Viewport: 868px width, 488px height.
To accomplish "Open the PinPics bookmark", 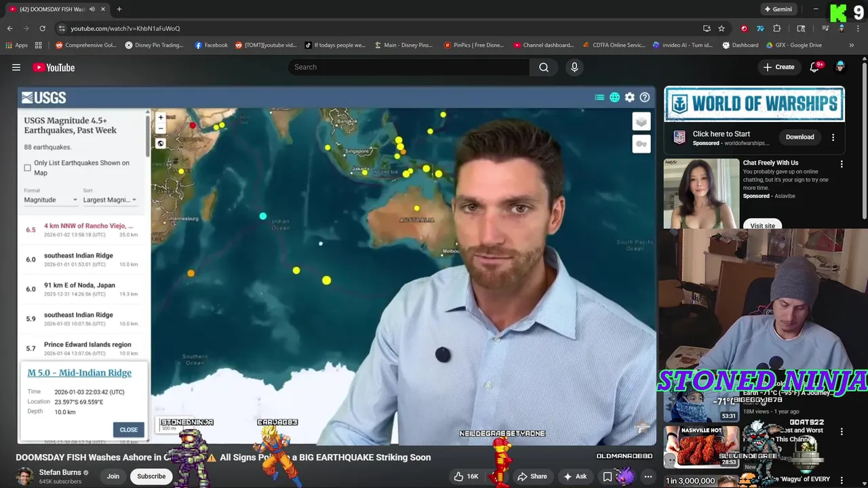I will click(473, 45).
